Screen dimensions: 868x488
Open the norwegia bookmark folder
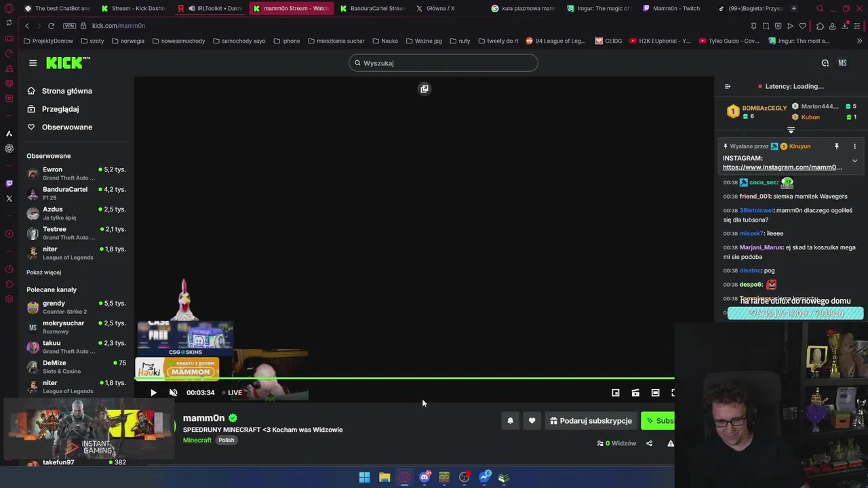[x=128, y=41]
